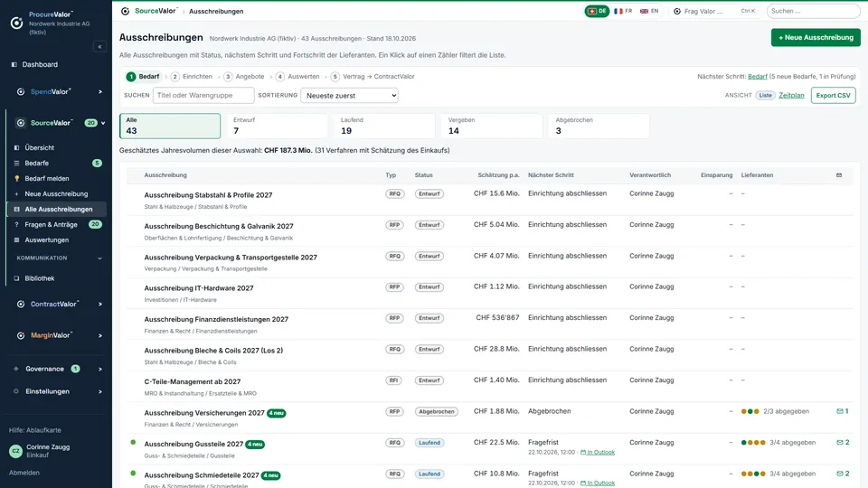Screen dimensions: 868x488
Task: Click the Bedarf melden lightbulb icon
Action: click(16, 179)
